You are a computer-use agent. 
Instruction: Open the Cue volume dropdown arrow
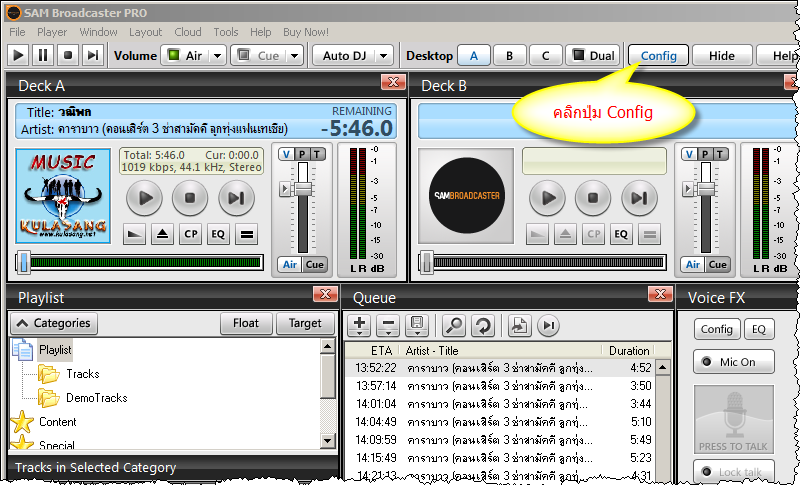294,55
